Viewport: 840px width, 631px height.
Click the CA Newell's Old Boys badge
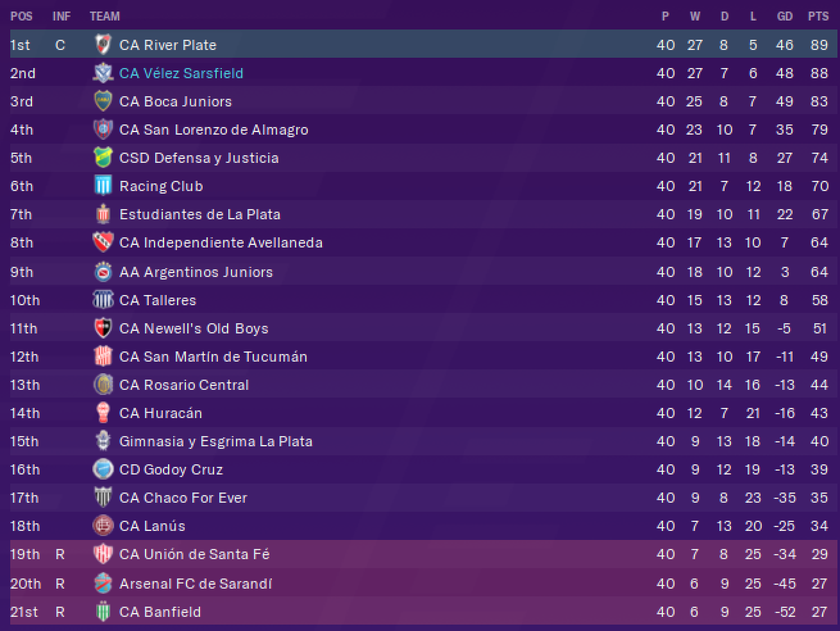click(x=103, y=328)
